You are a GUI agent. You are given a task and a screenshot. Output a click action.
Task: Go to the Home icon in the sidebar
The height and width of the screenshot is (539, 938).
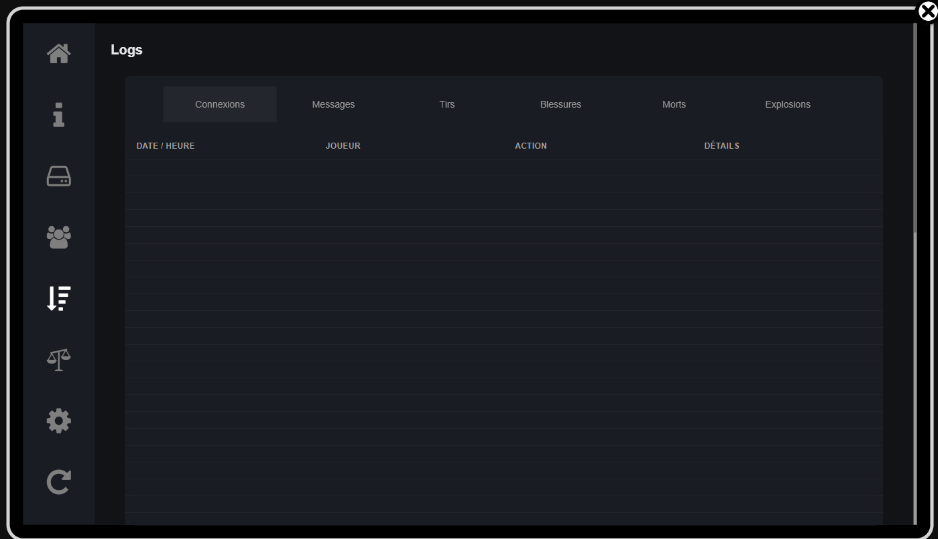(x=59, y=54)
